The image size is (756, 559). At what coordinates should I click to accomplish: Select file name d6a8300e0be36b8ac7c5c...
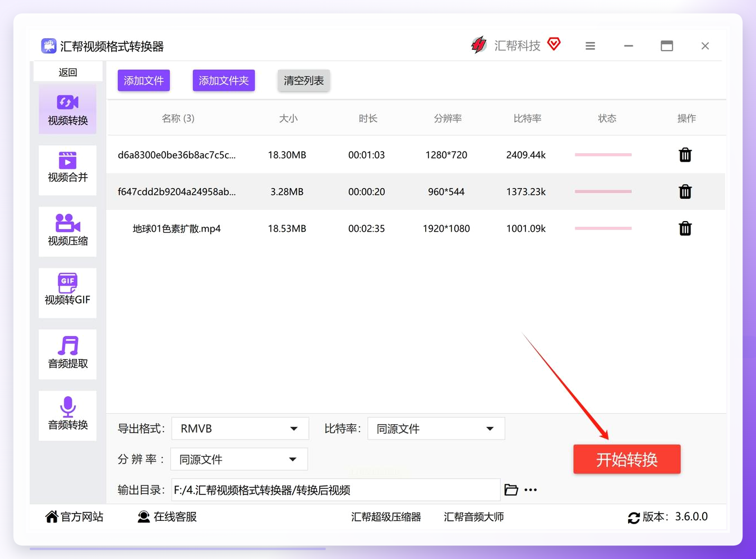[x=177, y=155]
